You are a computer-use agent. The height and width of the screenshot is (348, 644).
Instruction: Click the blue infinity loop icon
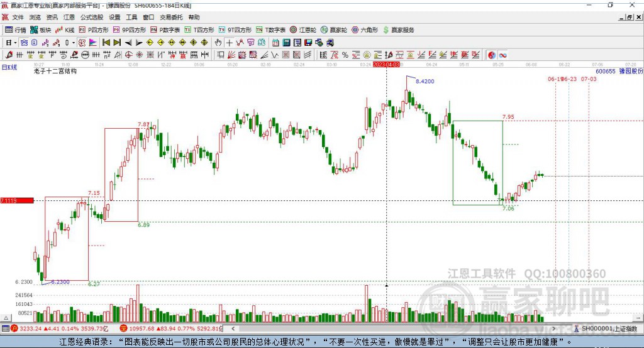tap(502, 55)
